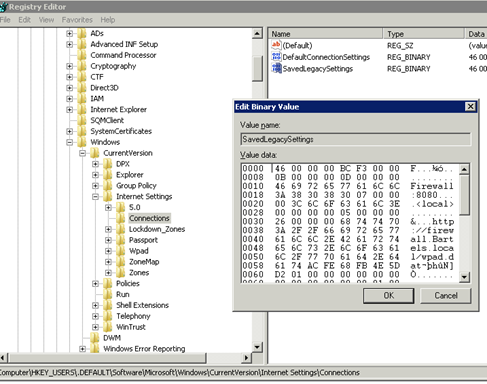Click the tree horizontal scroll right arrow
Image resolution: width=487 pixels, height=384 pixels.
click(x=246, y=358)
